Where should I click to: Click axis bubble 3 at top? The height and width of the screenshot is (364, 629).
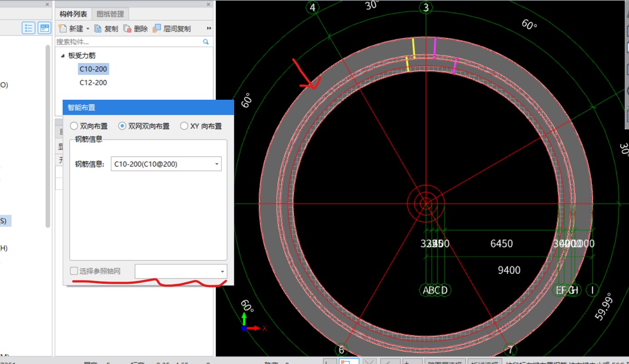[426, 7]
